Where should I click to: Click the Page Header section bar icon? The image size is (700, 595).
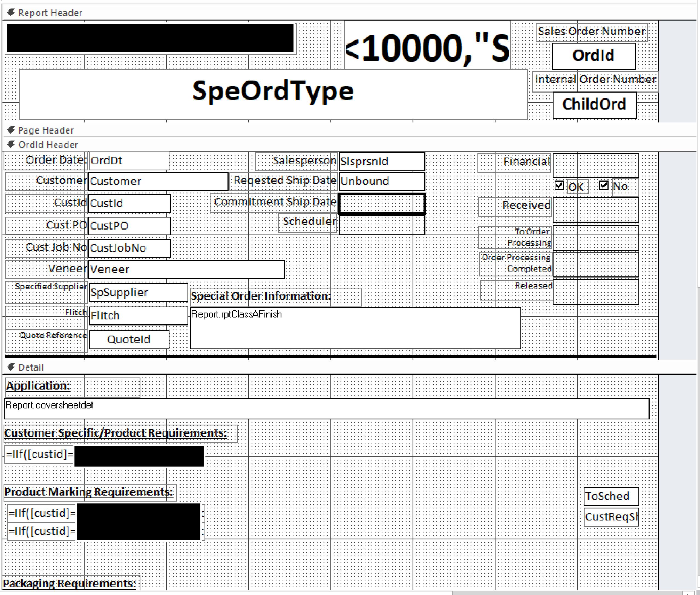pyautogui.click(x=11, y=130)
